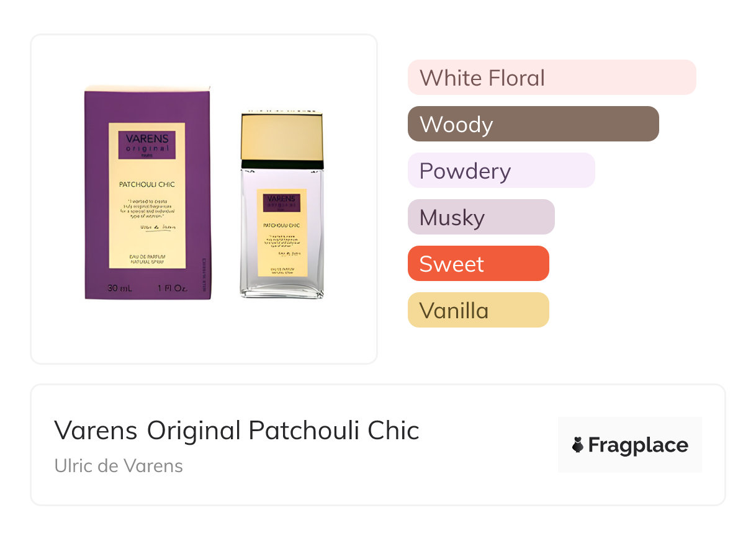Select the White Floral accord bar

[x=551, y=78]
